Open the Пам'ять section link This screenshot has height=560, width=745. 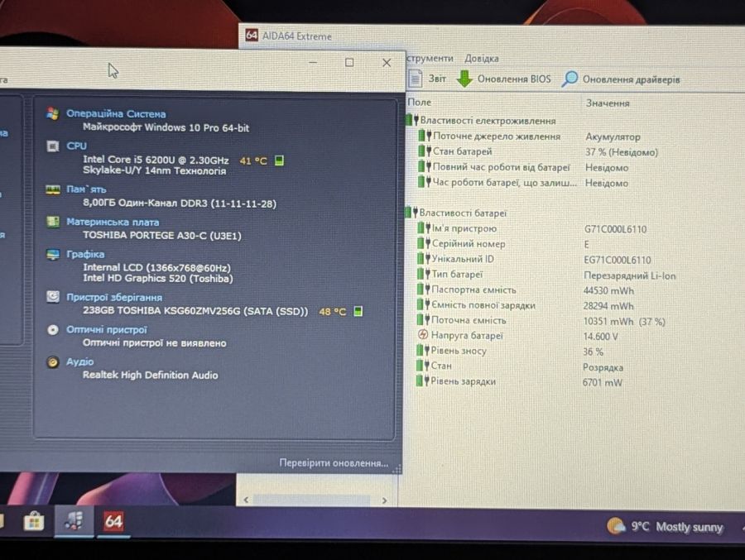click(x=86, y=189)
